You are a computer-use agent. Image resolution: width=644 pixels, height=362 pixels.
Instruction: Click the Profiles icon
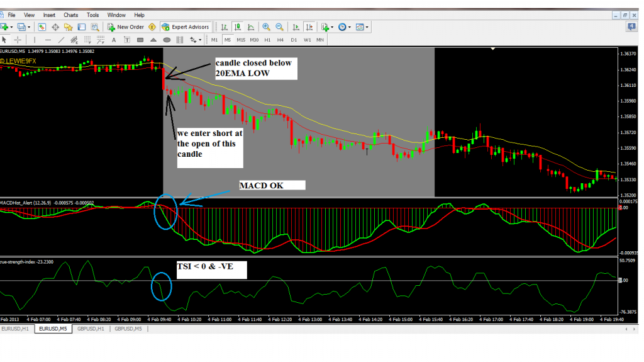21,27
